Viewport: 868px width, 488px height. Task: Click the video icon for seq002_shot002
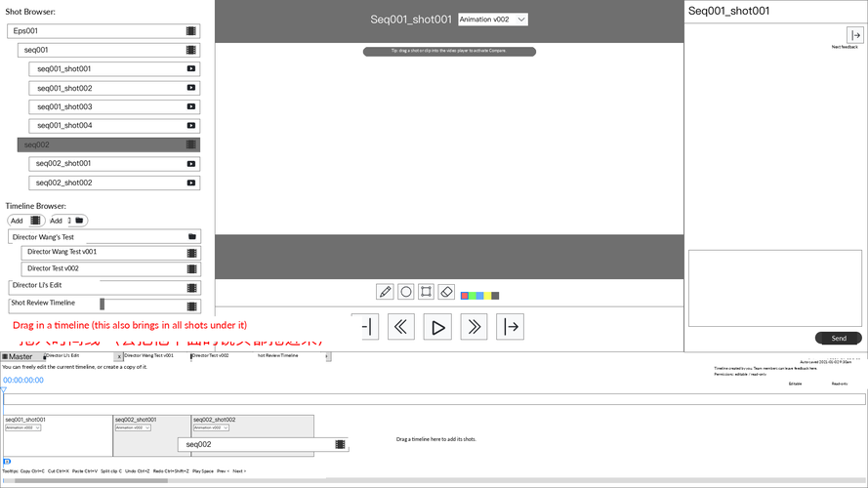[191, 183]
